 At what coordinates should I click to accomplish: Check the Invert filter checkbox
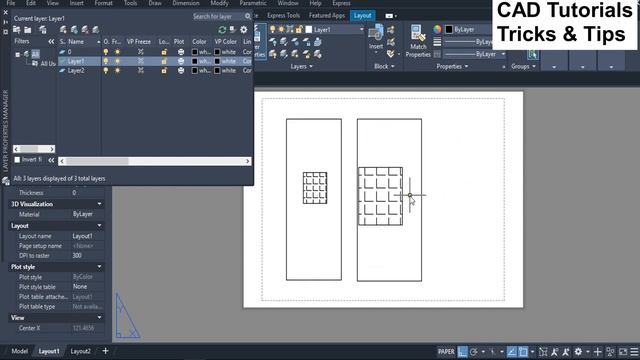[x=17, y=160]
